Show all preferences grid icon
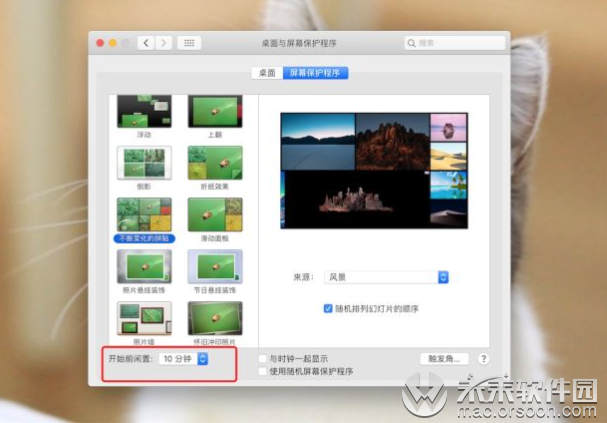The width and height of the screenshot is (607, 423). pyautogui.click(x=189, y=43)
